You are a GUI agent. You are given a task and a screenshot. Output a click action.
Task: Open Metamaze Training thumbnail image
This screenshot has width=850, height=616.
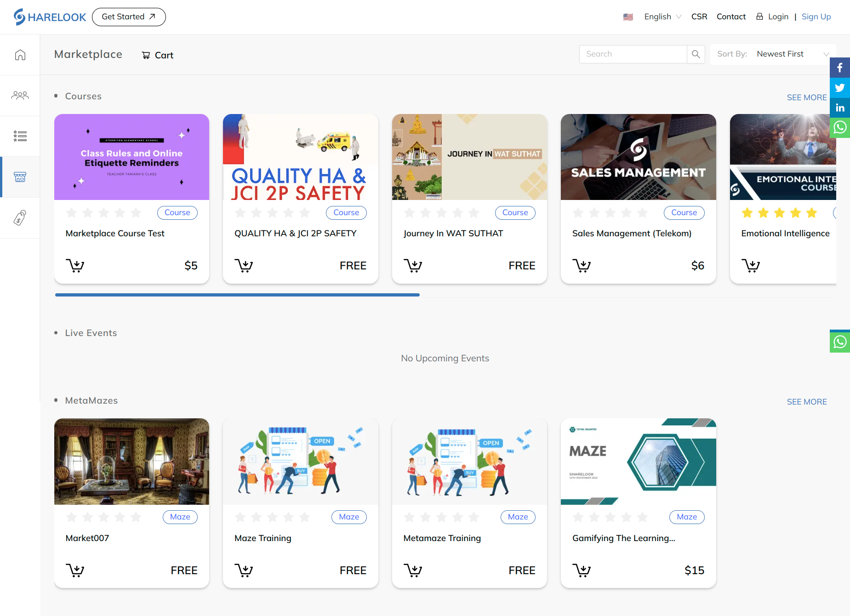(x=469, y=462)
